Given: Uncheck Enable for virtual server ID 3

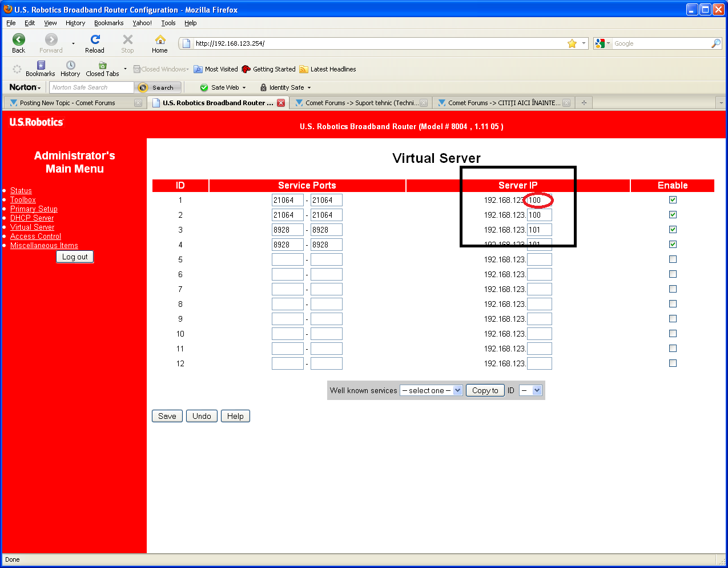Looking at the screenshot, I should coord(673,230).
